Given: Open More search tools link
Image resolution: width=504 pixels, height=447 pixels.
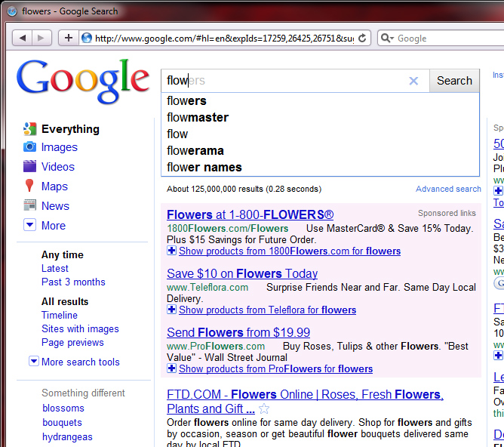Looking at the screenshot, I should (x=81, y=362).
